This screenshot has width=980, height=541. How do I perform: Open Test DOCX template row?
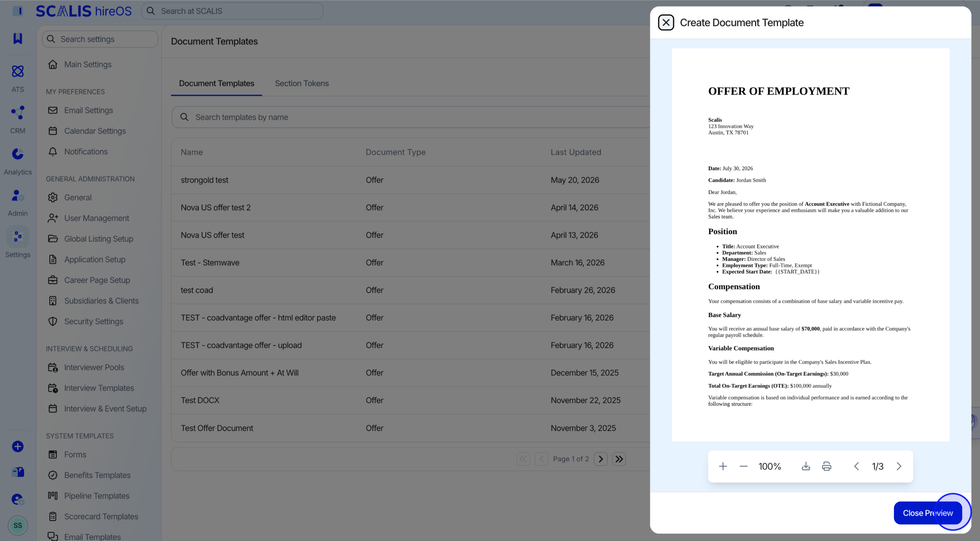(x=410, y=400)
